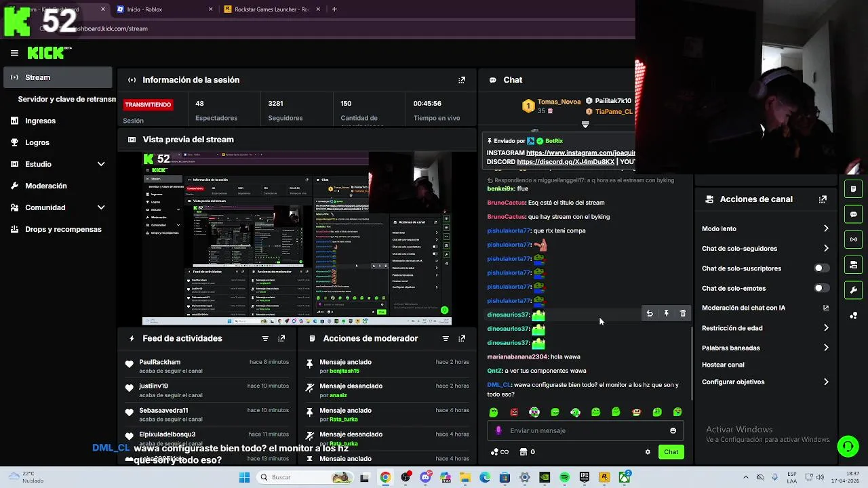868x488 pixels.
Task: Click the Vista previa del stream thumbnail
Action: point(297,239)
